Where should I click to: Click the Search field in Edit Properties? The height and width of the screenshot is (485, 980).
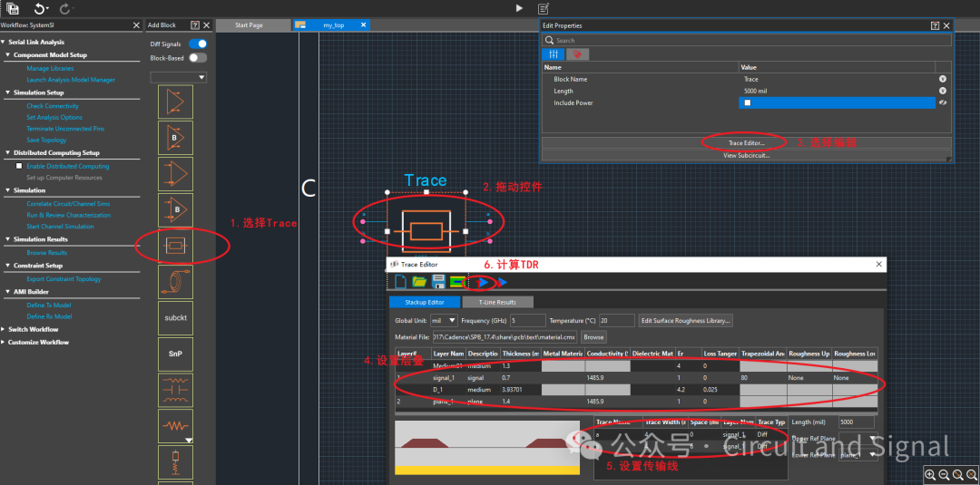click(x=746, y=40)
